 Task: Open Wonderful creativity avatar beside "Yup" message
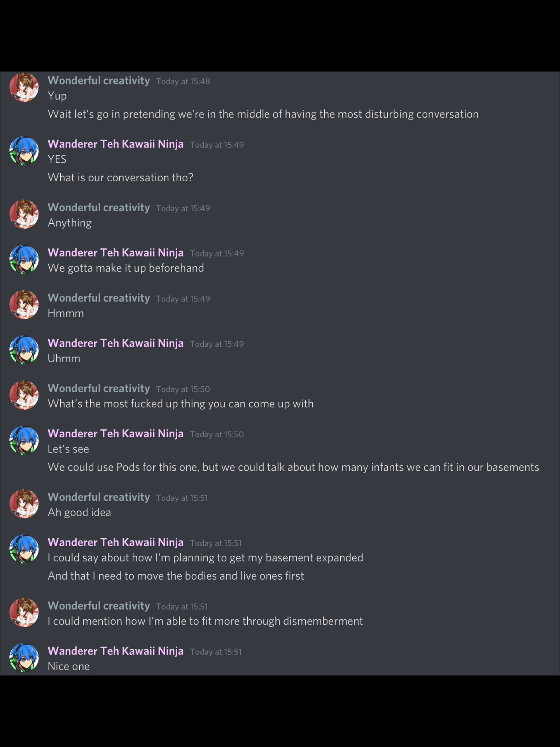tap(24, 87)
